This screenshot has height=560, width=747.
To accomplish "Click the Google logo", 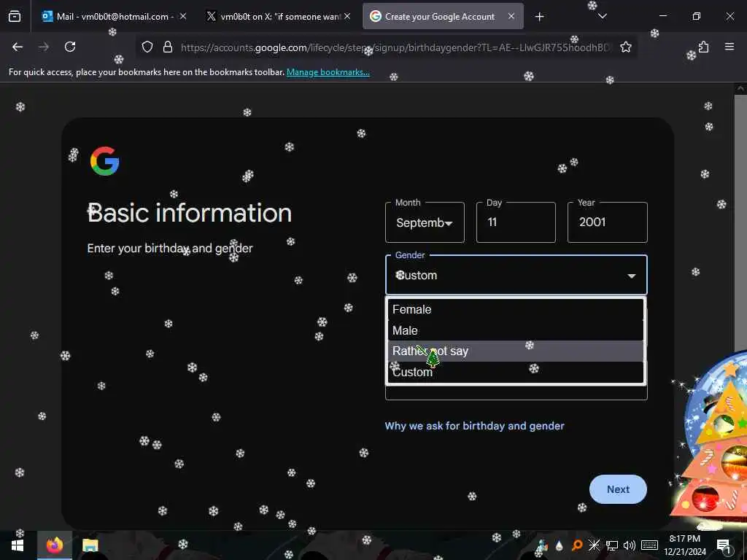I will (x=104, y=161).
